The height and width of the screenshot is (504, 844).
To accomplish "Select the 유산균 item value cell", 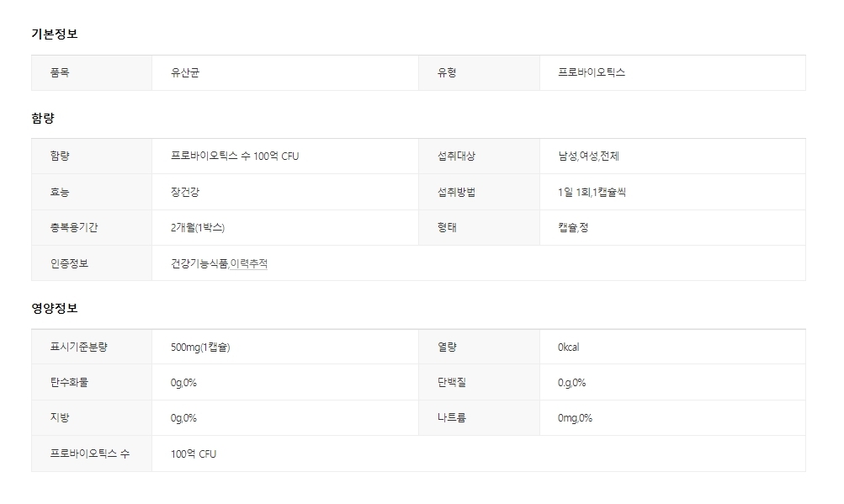I will click(x=185, y=72).
